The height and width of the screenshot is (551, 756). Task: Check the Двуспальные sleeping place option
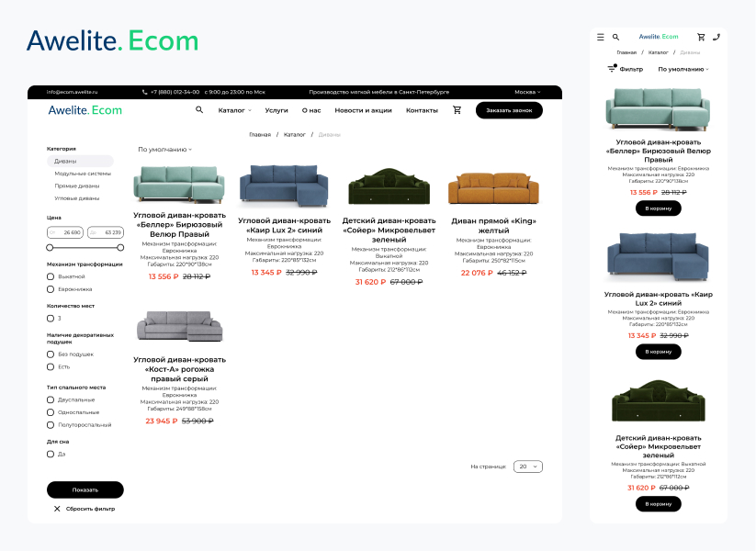51,399
